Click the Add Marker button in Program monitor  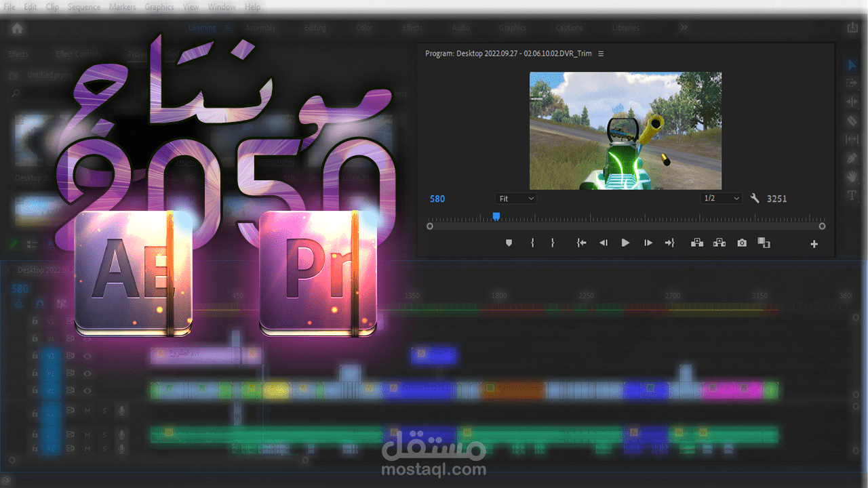click(x=509, y=243)
